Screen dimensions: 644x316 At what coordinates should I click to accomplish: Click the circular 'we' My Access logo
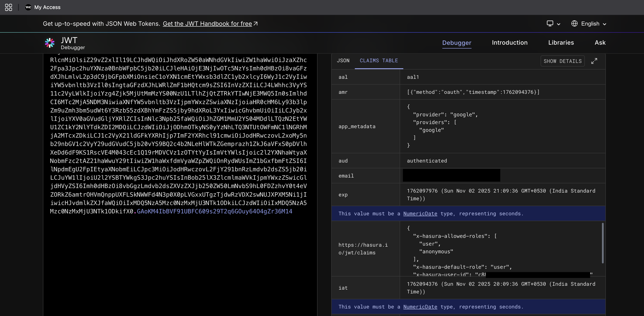[28, 7]
